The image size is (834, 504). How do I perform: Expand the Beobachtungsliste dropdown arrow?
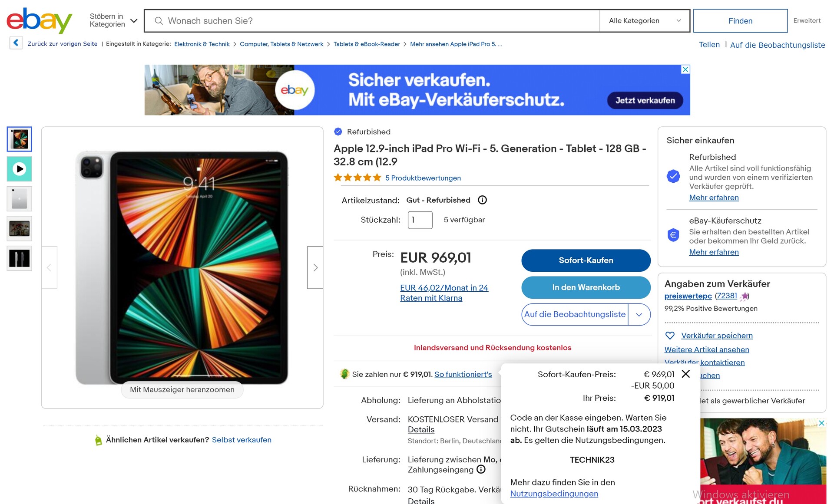(x=639, y=315)
